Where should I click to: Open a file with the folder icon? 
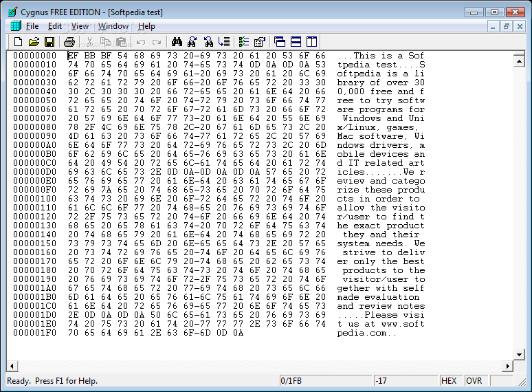34,42
